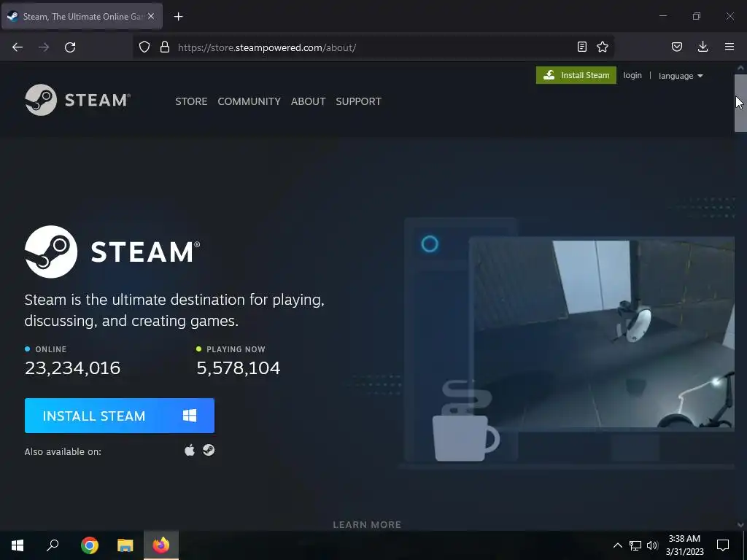Click the PLAYING NOW count 5,578,104

click(x=239, y=368)
